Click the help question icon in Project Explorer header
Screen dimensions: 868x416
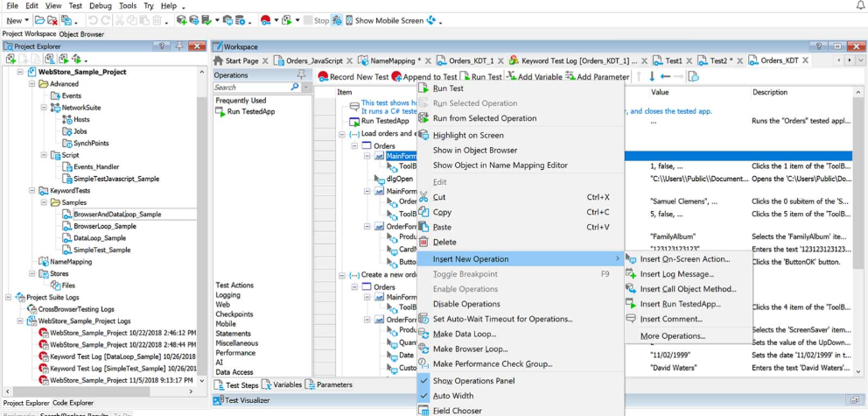coord(161,46)
